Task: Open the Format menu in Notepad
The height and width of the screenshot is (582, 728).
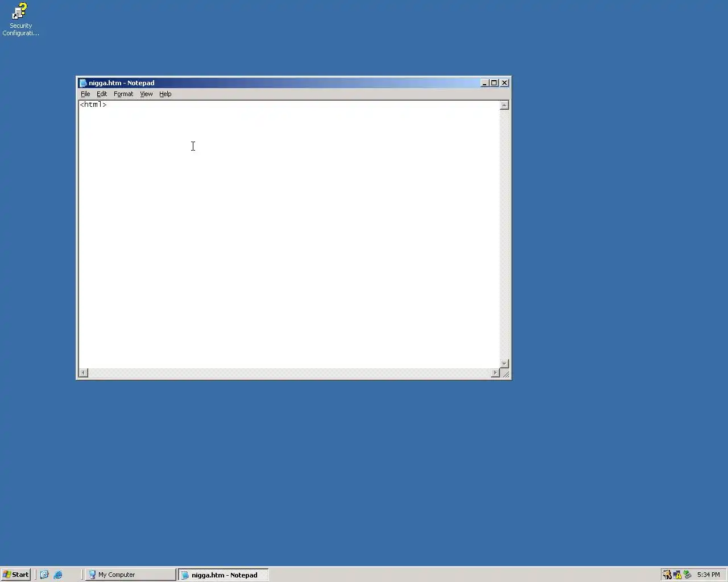Action: click(x=123, y=94)
